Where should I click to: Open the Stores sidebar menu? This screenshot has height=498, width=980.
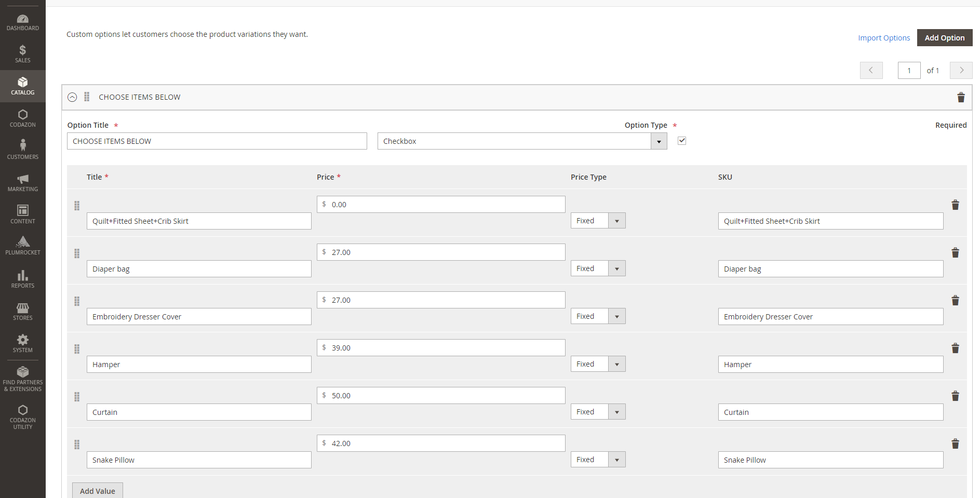23,311
